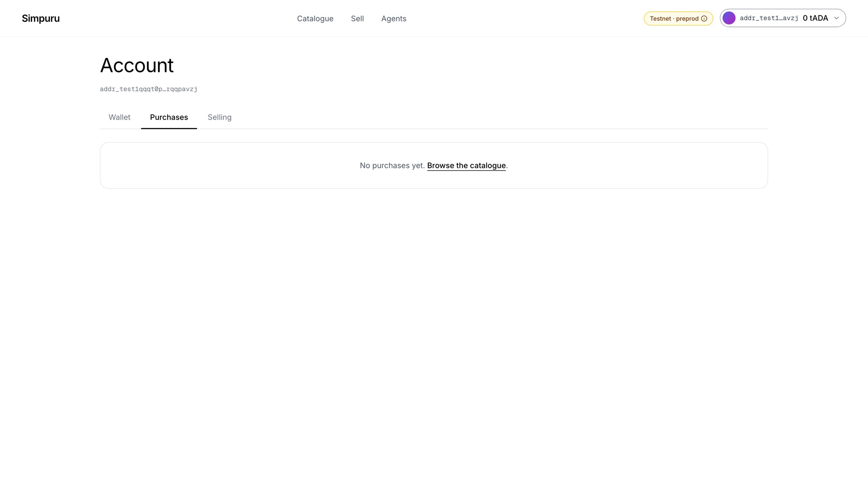Click the Testnet preprod badge label

click(674, 18)
